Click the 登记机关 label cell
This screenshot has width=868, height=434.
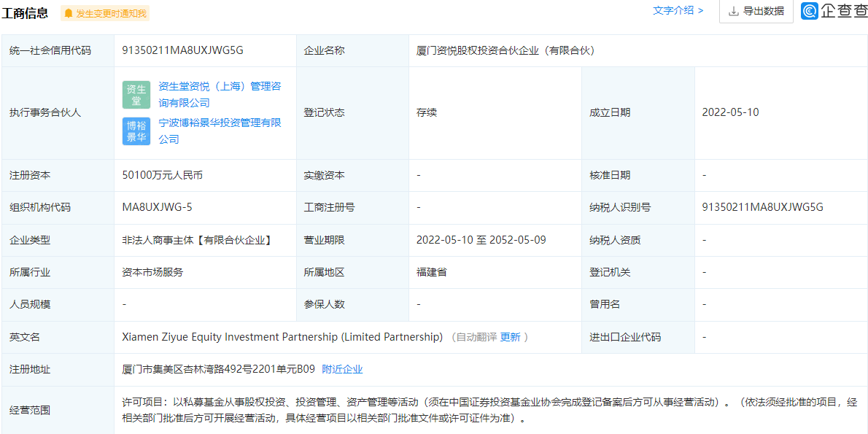tap(638, 272)
